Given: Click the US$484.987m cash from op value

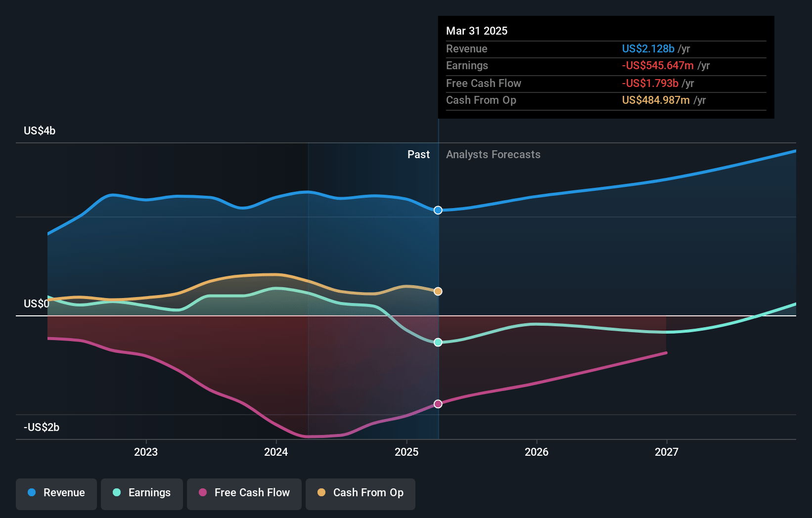Looking at the screenshot, I should point(656,100).
